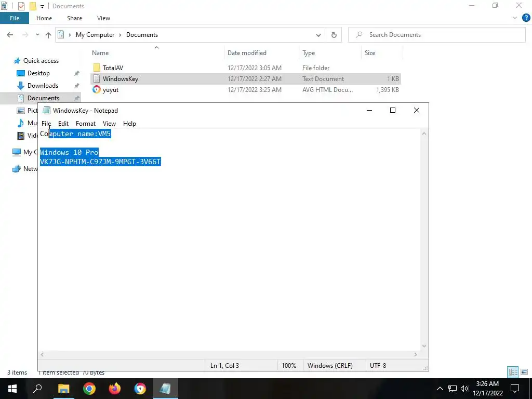Screen dimensions: 532x399
Task: Launch Google Chrome from taskbar
Action: [89, 389]
